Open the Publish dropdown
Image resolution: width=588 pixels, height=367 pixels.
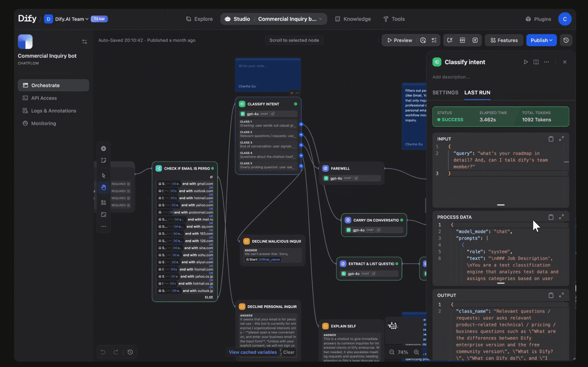tap(541, 40)
